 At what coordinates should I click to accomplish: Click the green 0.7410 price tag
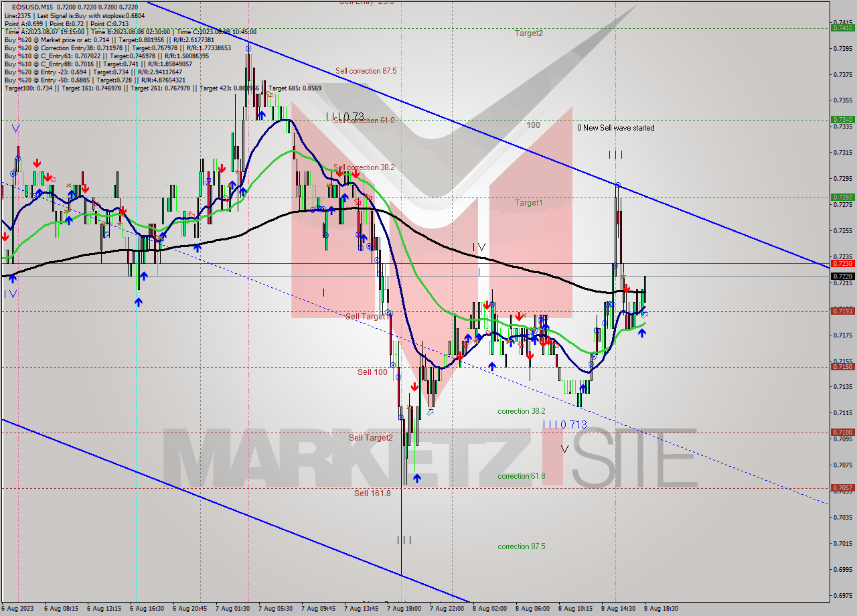click(842, 27)
